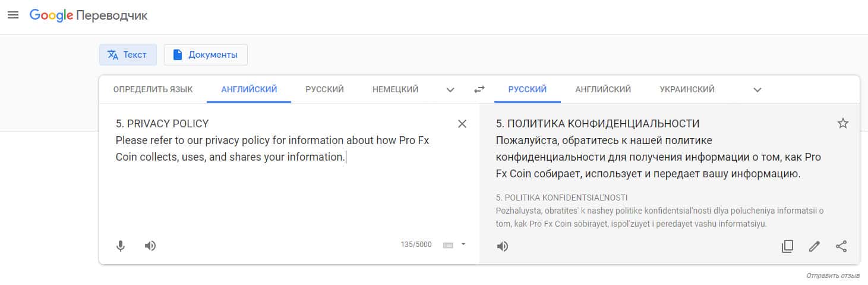Screen dimensions: 868x285
Task: Copy the translation to clipboard
Action: pos(787,246)
